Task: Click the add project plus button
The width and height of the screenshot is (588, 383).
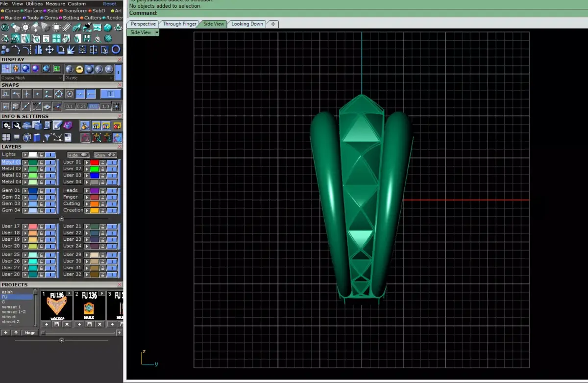Action: click(x=5, y=332)
